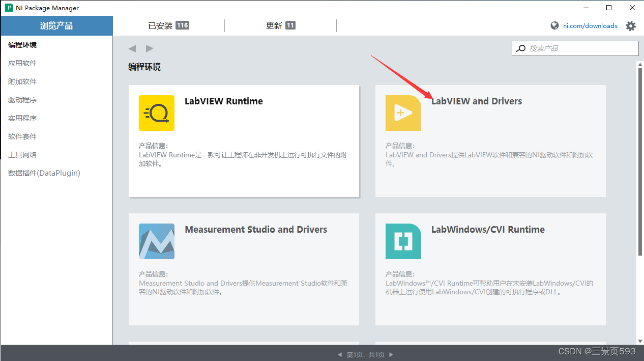644x361 pixels.
Task: Click the LabVIEW and Drivers play icon
Action: (403, 113)
